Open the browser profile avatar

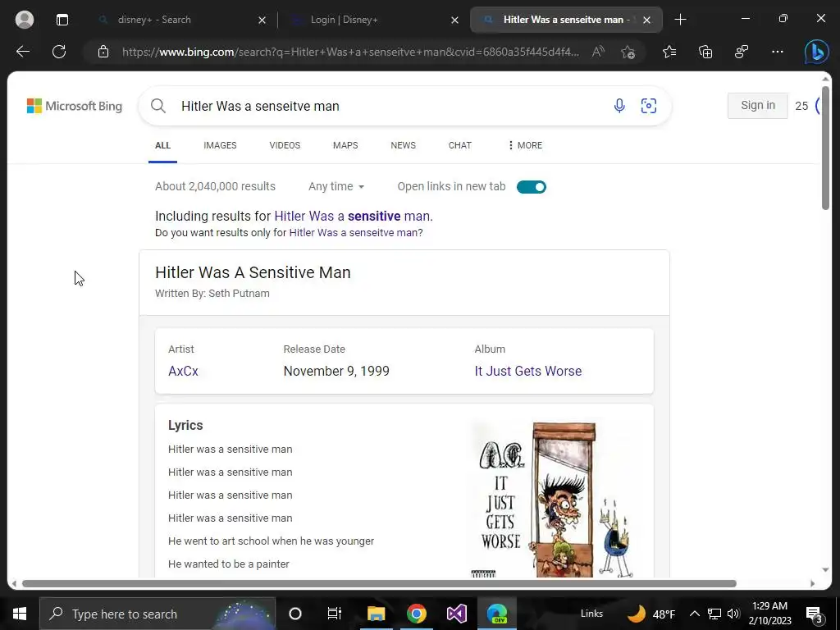[24, 20]
